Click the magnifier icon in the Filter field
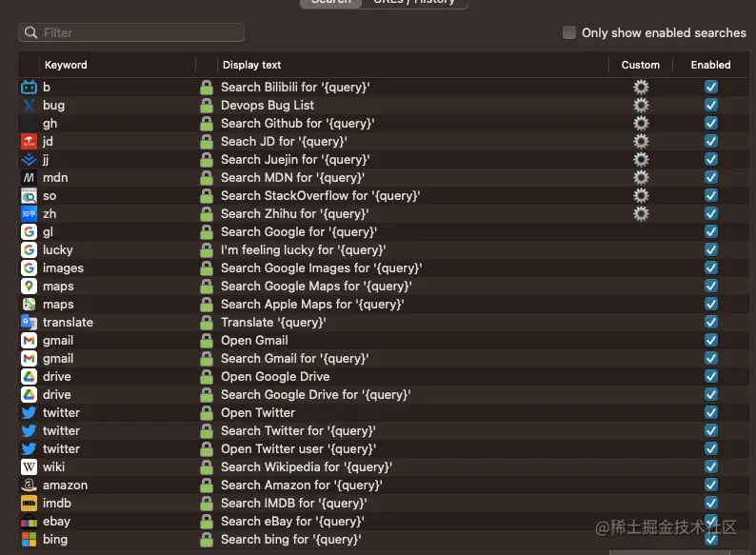 [30, 32]
